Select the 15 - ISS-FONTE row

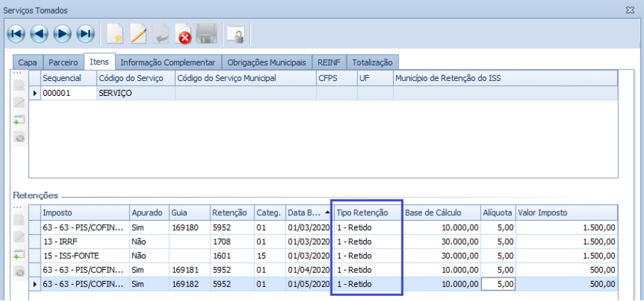click(85, 256)
